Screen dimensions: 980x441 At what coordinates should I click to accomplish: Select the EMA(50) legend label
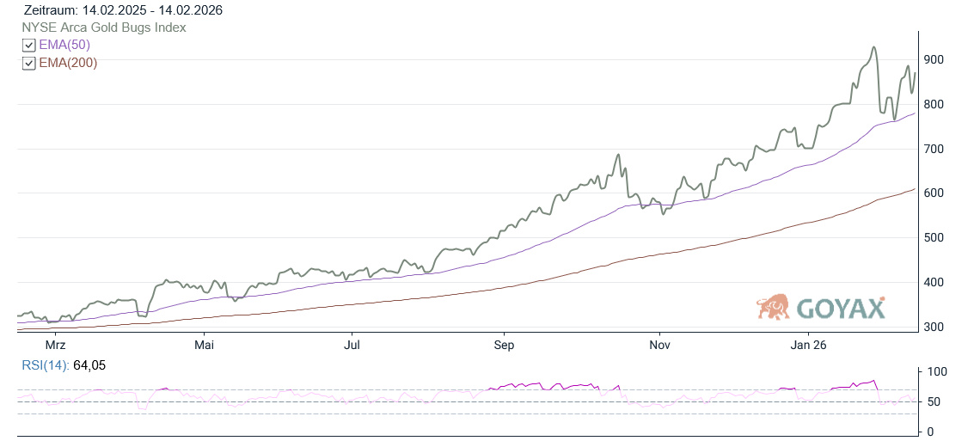(x=64, y=45)
